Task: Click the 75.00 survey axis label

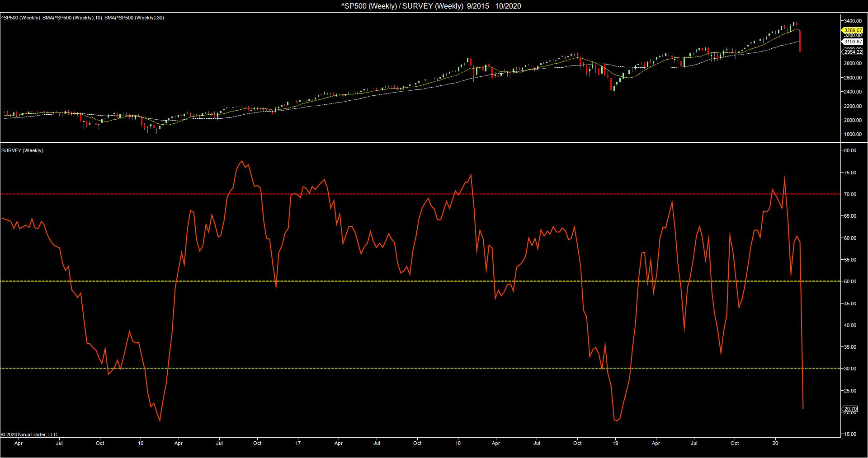Action: pyautogui.click(x=850, y=173)
